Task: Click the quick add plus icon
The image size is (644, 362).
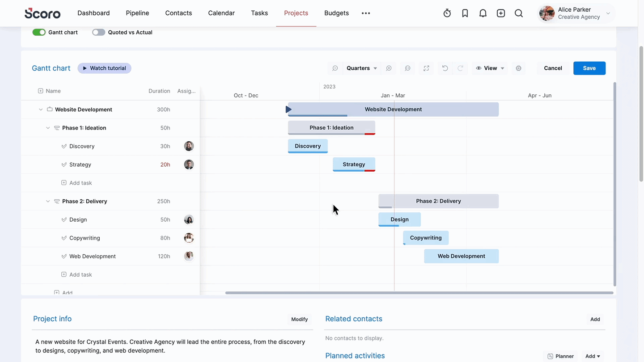Action: click(501, 13)
